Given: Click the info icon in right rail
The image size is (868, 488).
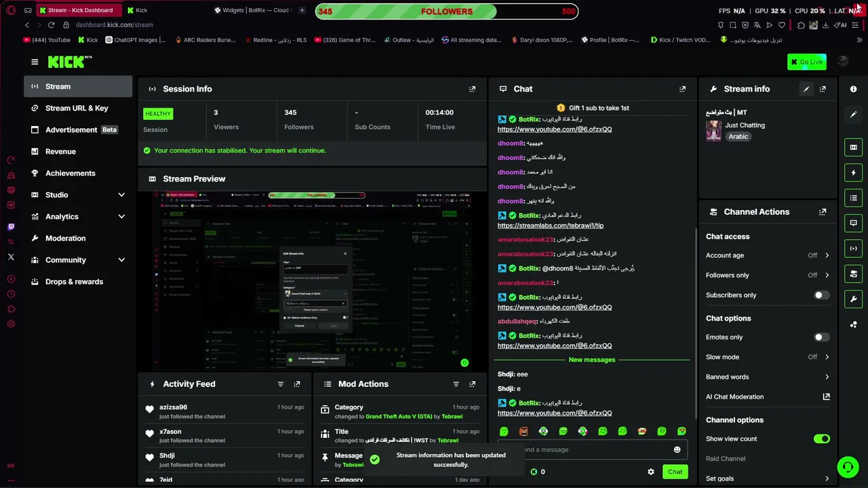Looking at the screenshot, I should (x=854, y=89).
